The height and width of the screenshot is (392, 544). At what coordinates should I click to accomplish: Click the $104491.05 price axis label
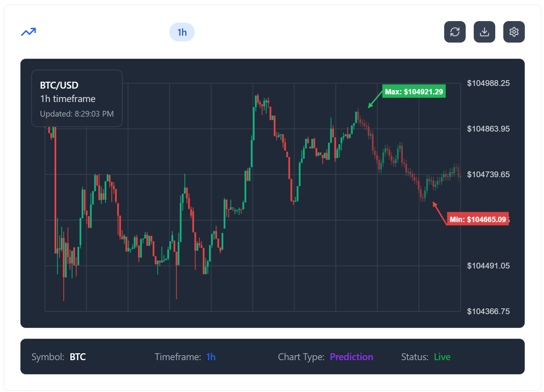point(488,266)
